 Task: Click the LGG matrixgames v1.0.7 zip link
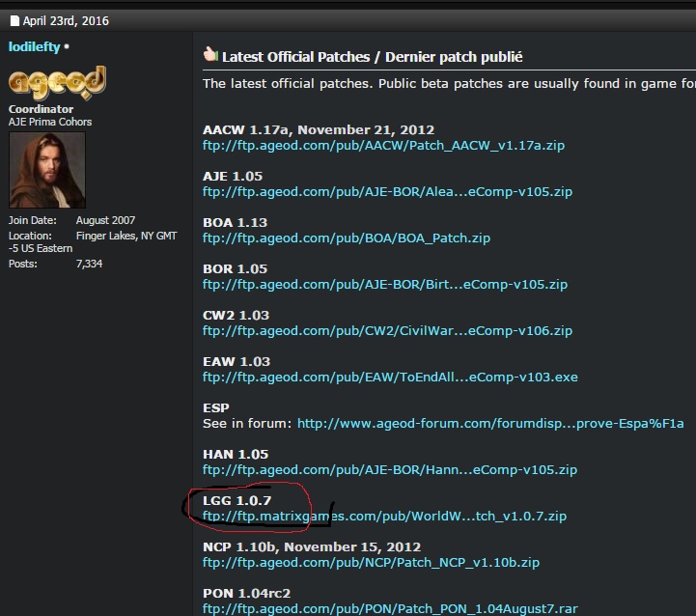point(384,517)
